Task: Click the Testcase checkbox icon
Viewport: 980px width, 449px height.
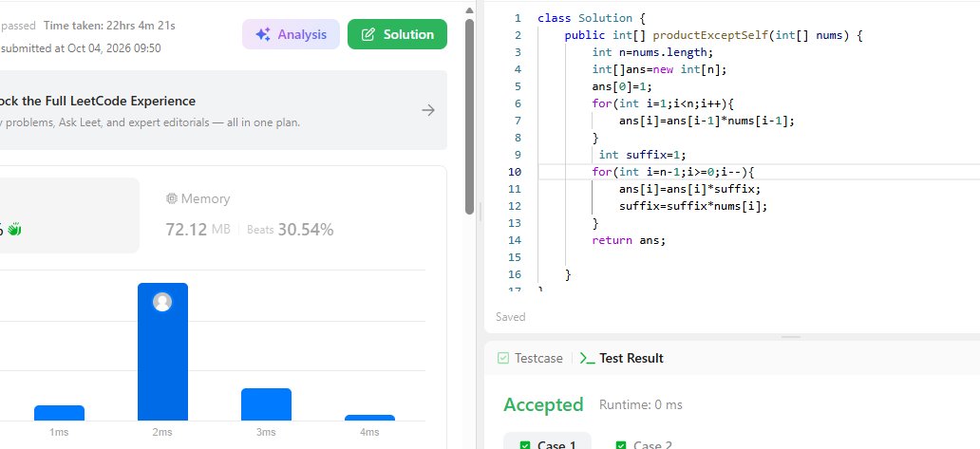Action: pyautogui.click(x=503, y=359)
